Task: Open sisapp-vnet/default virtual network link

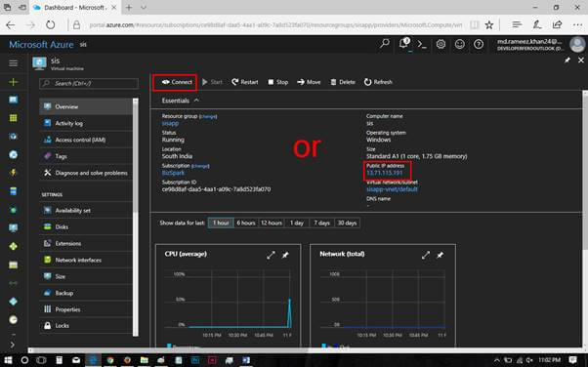Action: point(392,189)
